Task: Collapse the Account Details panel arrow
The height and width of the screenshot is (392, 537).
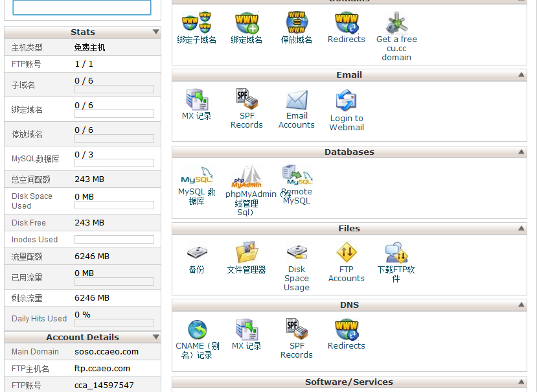Action: 156,337
